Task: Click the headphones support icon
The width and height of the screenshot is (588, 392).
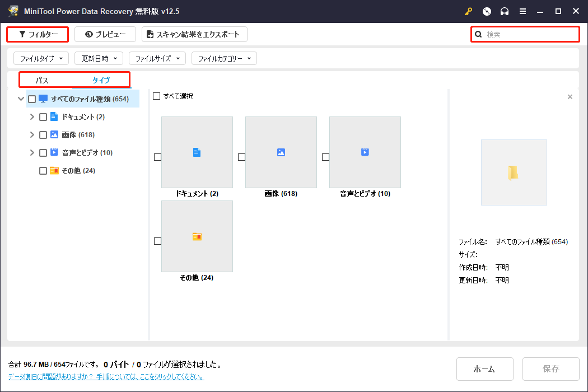Action: click(x=505, y=11)
